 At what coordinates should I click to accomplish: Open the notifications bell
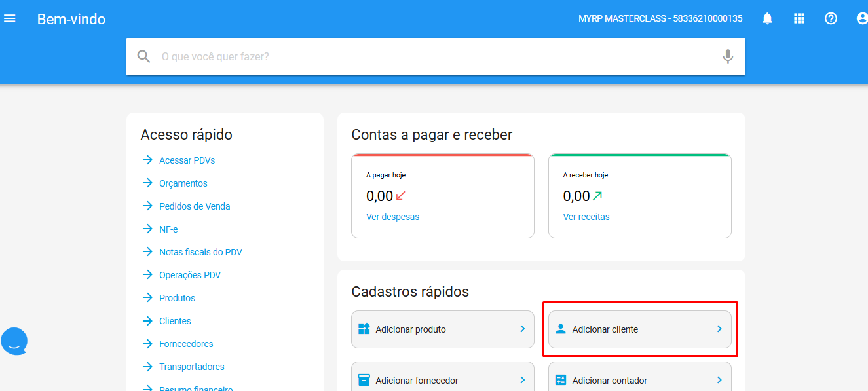coord(767,18)
